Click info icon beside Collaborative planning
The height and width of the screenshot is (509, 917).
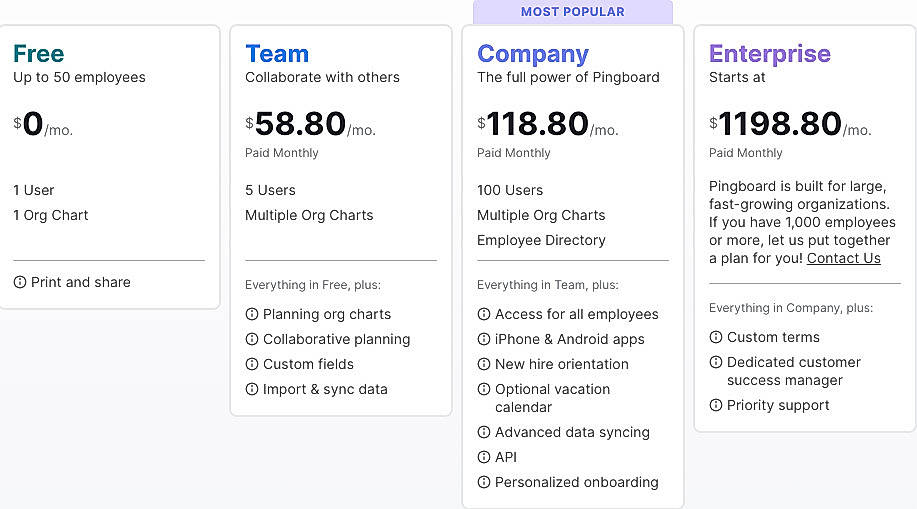[x=252, y=339]
